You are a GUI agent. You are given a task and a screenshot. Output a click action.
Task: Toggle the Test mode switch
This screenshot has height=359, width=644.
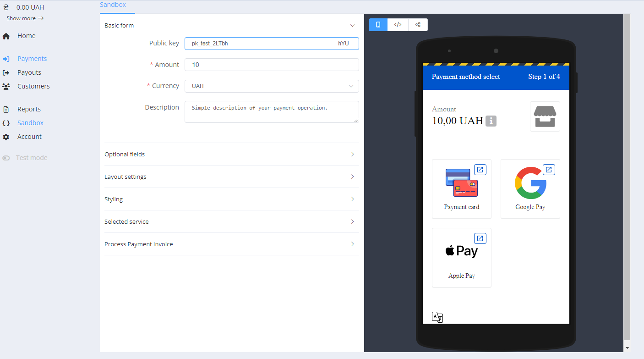[6, 158]
